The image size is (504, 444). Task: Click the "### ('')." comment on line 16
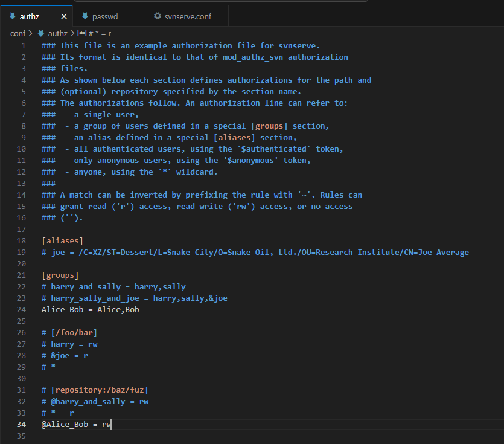[x=62, y=218]
